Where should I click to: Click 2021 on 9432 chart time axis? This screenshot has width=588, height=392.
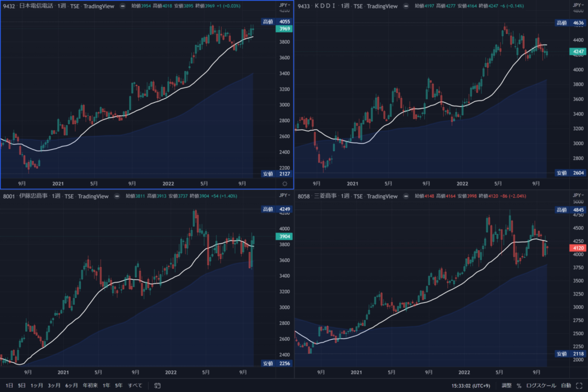tap(58, 184)
